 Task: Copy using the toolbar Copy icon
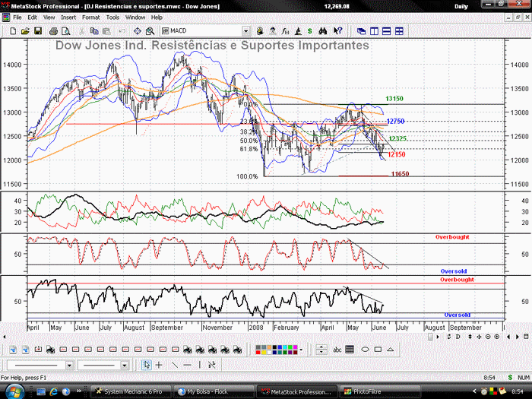94,31
